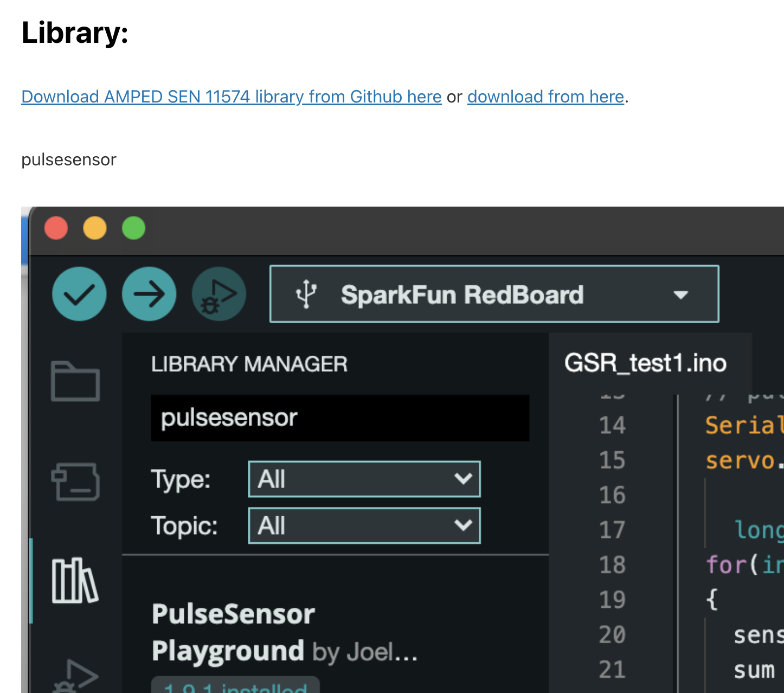
Task: Click line number 21 in the editor
Action: tap(612, 670)
